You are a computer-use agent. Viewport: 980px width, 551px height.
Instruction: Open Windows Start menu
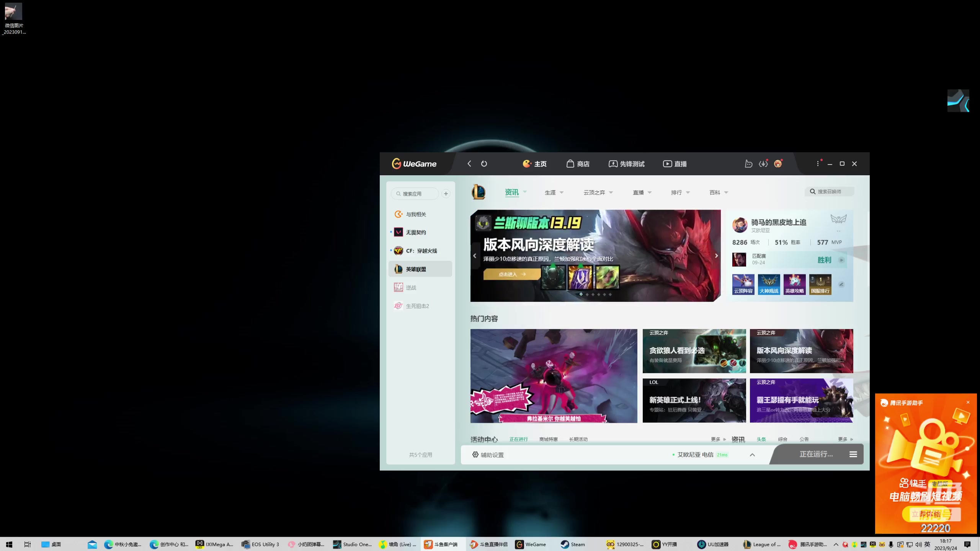tap(9, 544)
